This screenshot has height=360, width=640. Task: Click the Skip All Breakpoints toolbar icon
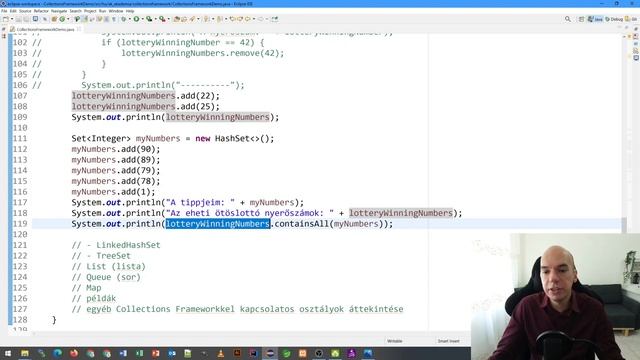(44, 19)
